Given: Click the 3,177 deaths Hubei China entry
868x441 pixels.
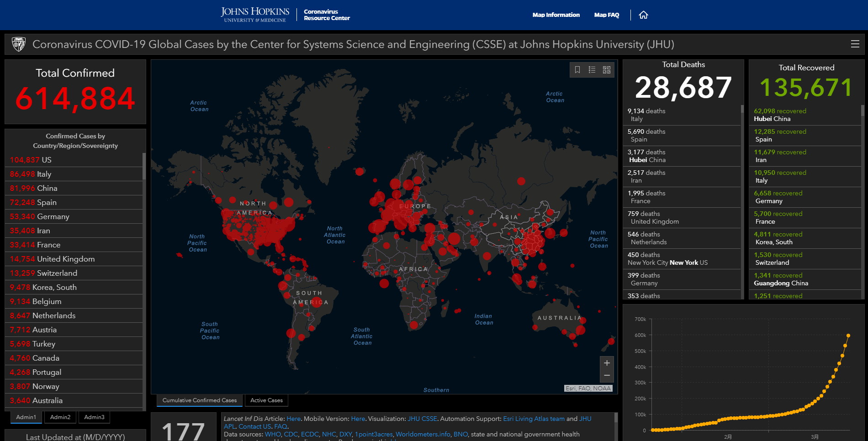Looking at the screenshot, I should 682,156.
